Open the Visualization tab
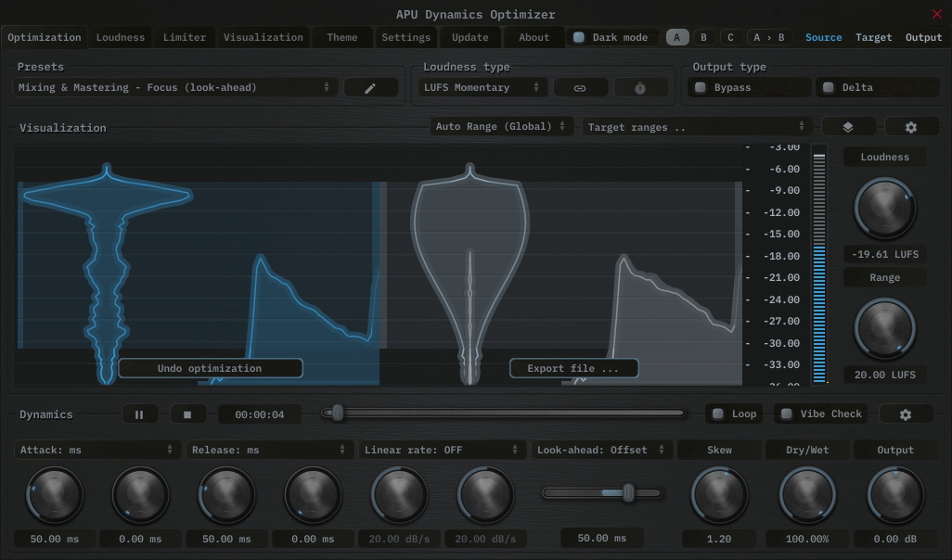Image resolution: width=952 pixels, height=560 pixels. 263,37
